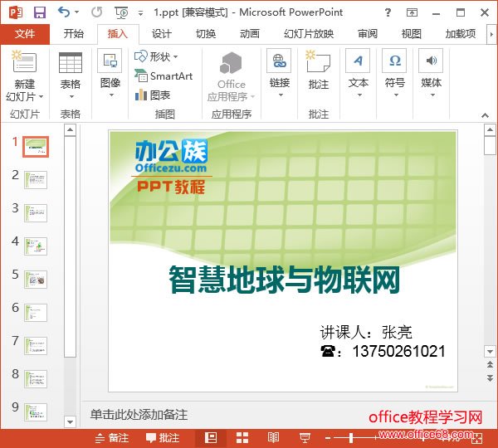The image size is (498, 448).
Task: Click zoom out minus button
Action: (328, 439)
